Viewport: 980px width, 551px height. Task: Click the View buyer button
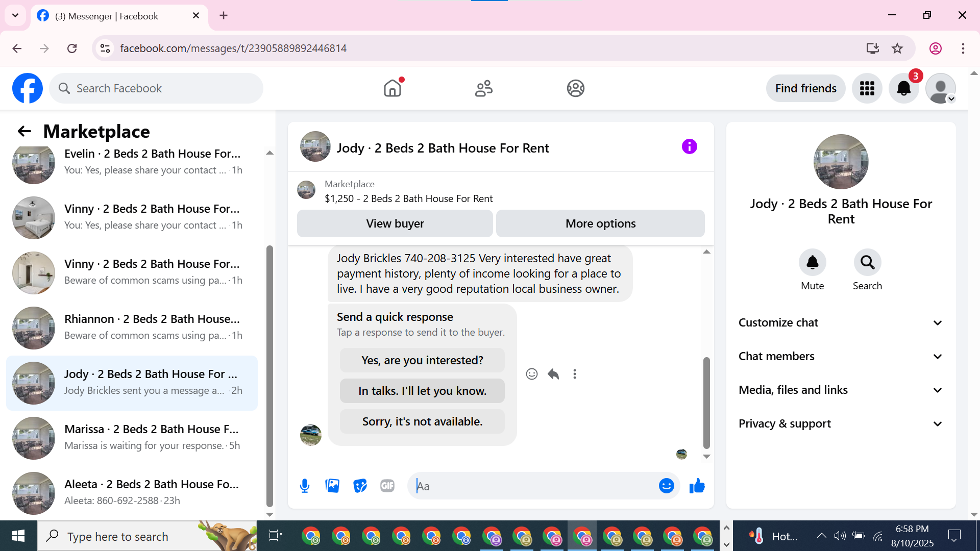(x=395, y=223)
